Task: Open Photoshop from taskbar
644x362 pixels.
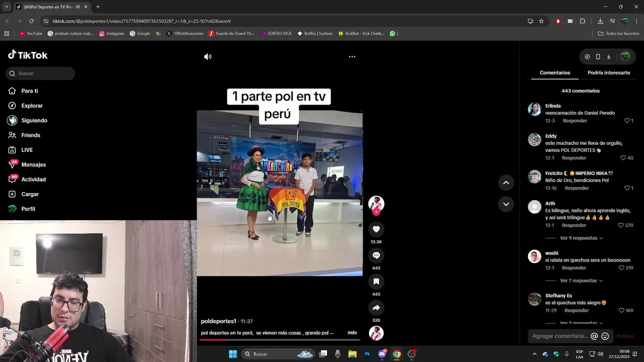Action: click(367, 354)
